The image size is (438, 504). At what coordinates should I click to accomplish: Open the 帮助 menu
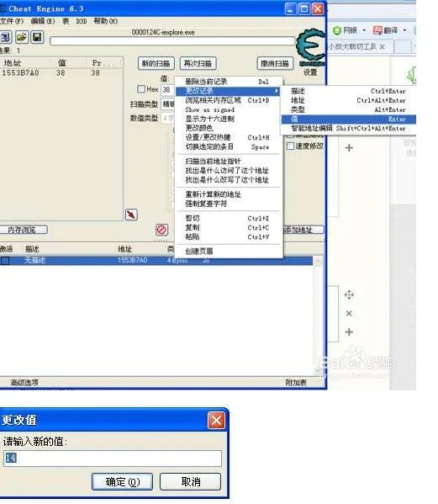coord(106,21)
